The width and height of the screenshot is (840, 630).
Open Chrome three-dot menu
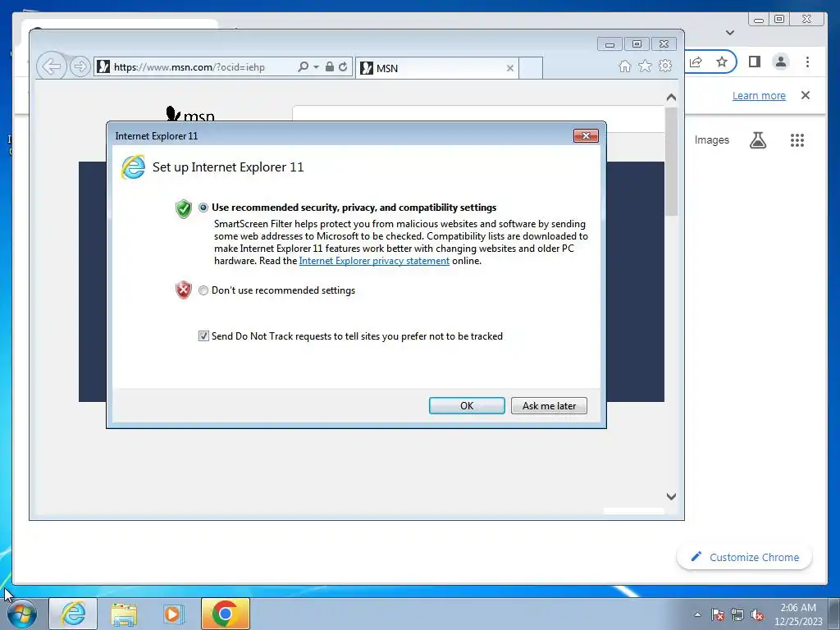point(807,62)
